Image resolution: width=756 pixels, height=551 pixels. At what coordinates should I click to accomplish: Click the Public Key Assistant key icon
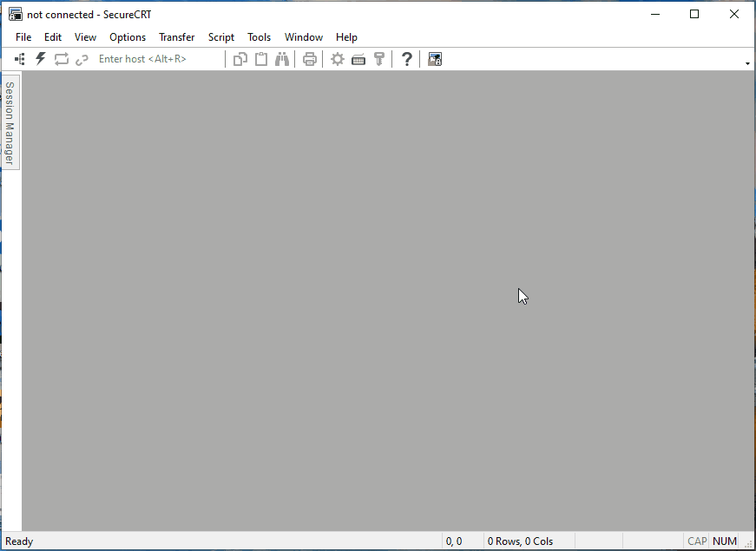(x=379, y=59)
